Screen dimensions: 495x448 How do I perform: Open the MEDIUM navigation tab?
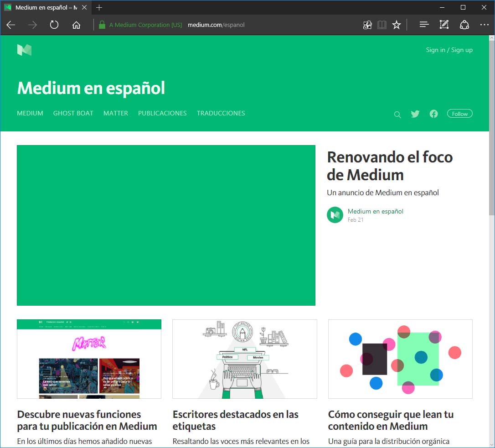coord(30,113)
